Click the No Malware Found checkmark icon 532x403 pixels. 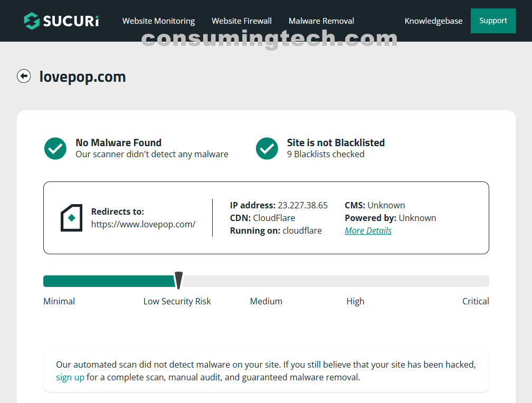(x=55, y=148)
